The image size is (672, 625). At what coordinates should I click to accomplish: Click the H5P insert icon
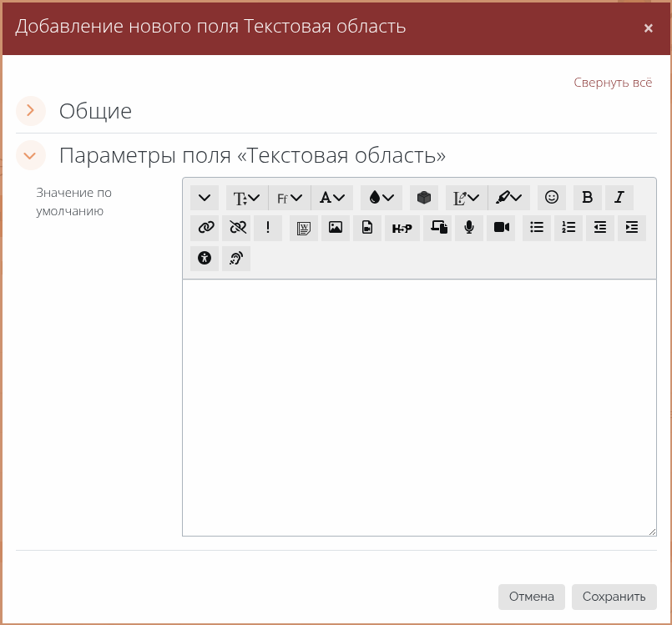point(402,228)
